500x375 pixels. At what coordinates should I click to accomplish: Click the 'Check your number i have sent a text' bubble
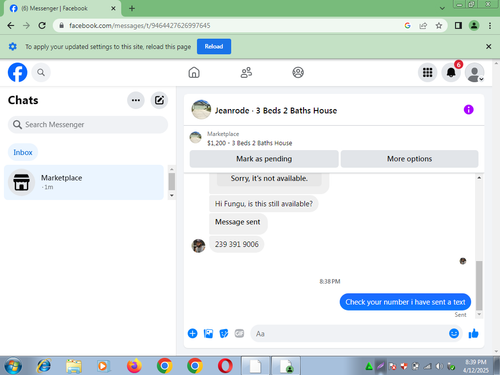point(405,302)
